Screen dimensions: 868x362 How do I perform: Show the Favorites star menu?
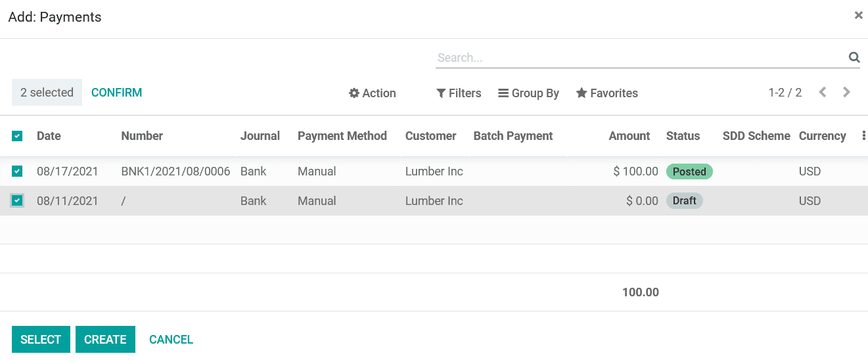[606, 93]
